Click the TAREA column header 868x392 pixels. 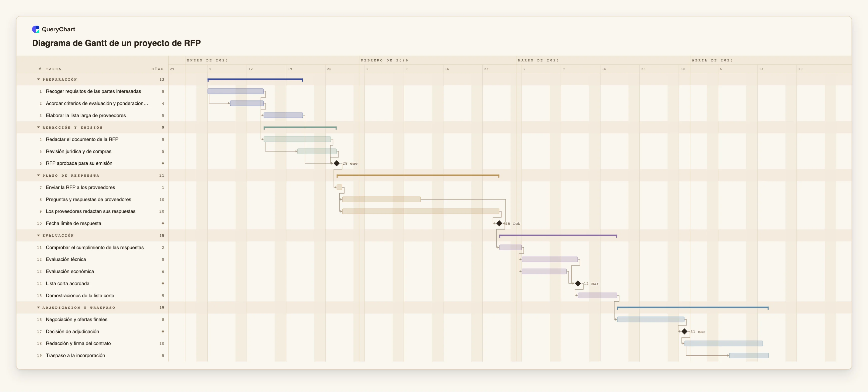click(x=54, y=69)
